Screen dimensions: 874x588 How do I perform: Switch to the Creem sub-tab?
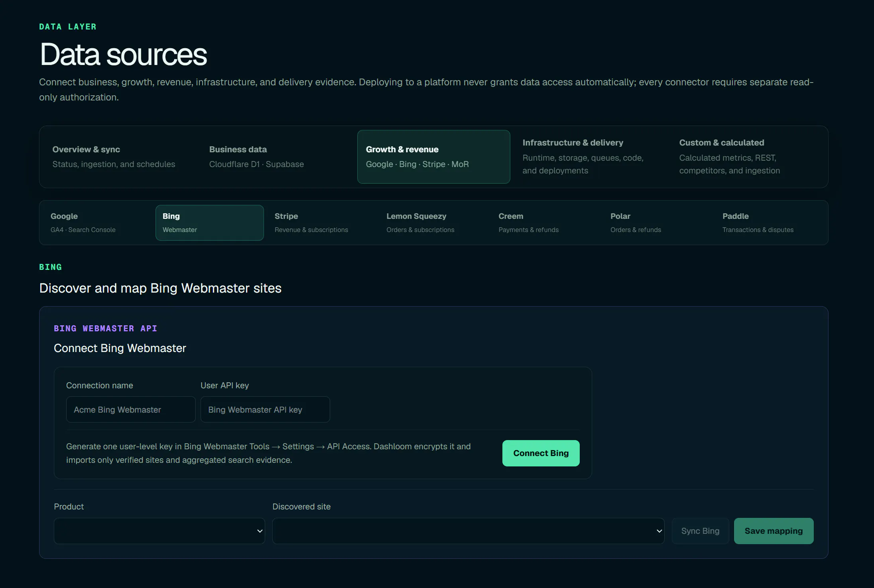(x=545, y=223)
